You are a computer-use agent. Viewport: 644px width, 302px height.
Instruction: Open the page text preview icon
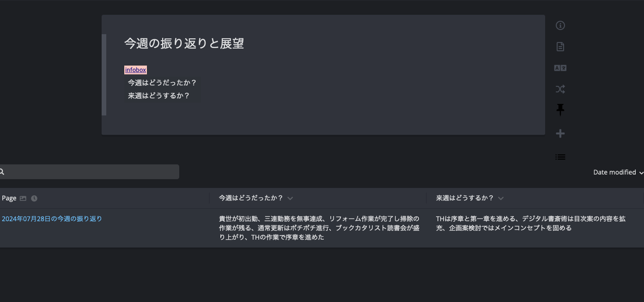coord(560,46)
